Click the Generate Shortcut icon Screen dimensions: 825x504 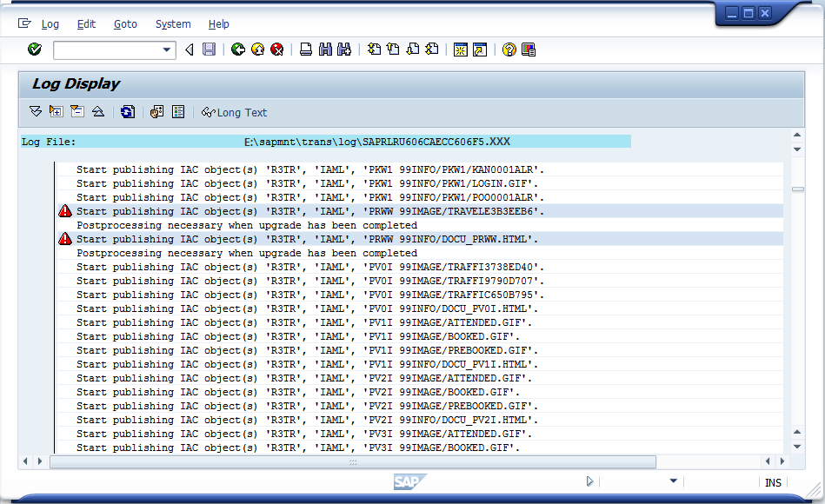point(480,50)
